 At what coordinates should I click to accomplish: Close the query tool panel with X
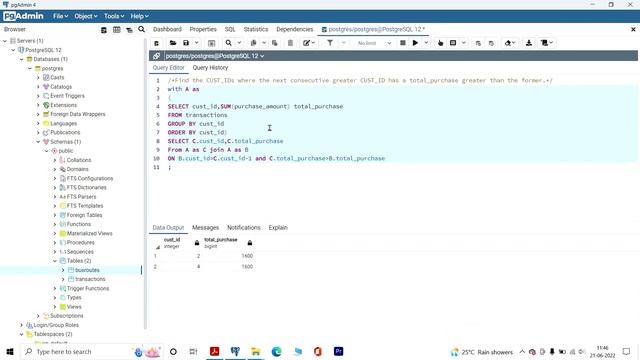click(x=633, y=29)
